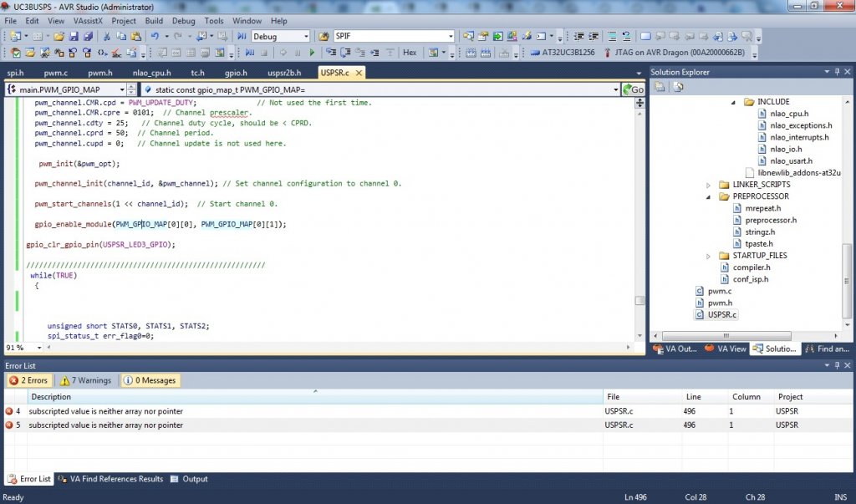Screen dimensions: 856x504
Task: Open the definition list dropdown arrow
Action: pos(616,89)
